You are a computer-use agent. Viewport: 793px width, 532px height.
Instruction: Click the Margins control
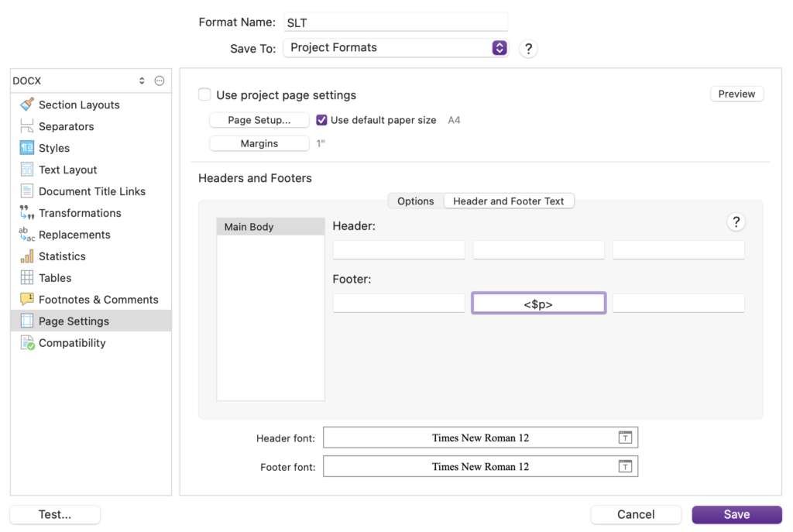[x=259, y=142]
